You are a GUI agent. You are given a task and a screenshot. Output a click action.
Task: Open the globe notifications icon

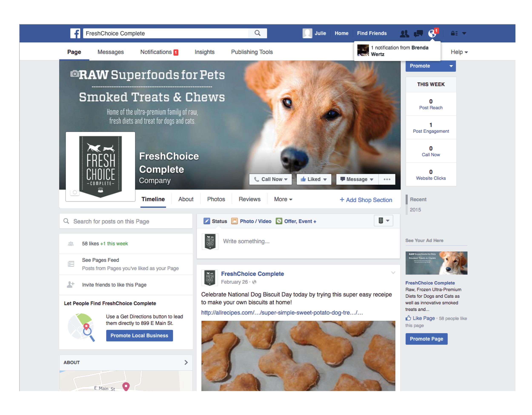[432, 33]
